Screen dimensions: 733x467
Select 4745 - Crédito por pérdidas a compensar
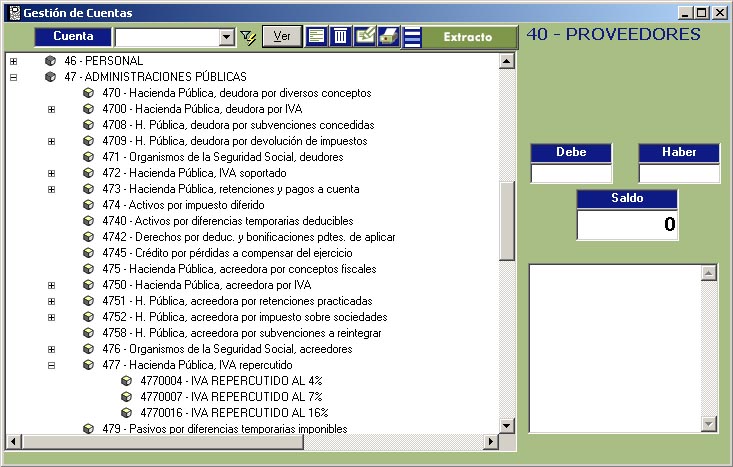[x=228, y=253]
